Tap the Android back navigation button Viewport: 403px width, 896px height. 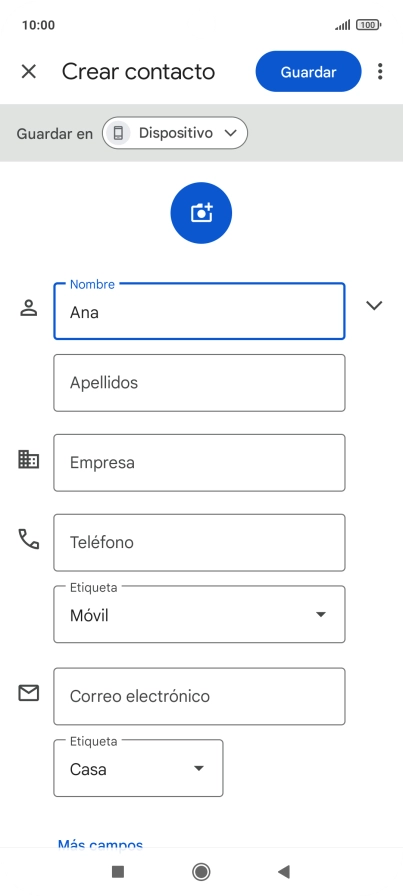point(284,871)
